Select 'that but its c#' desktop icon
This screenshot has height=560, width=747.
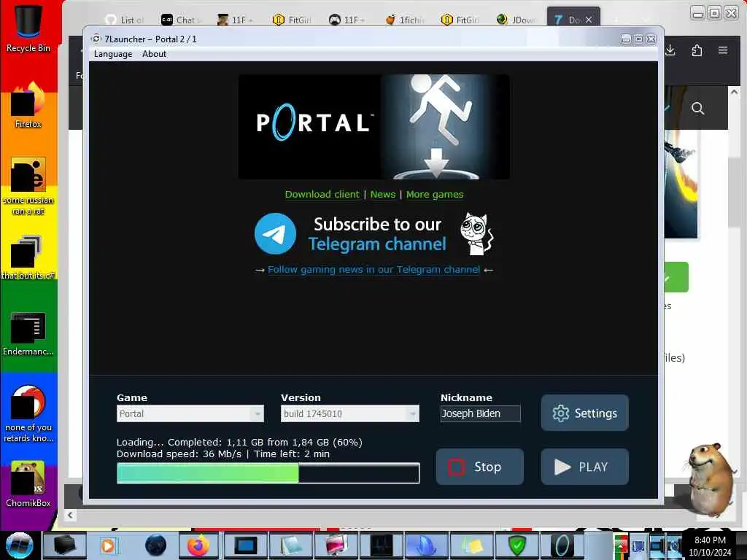(28, 257)
